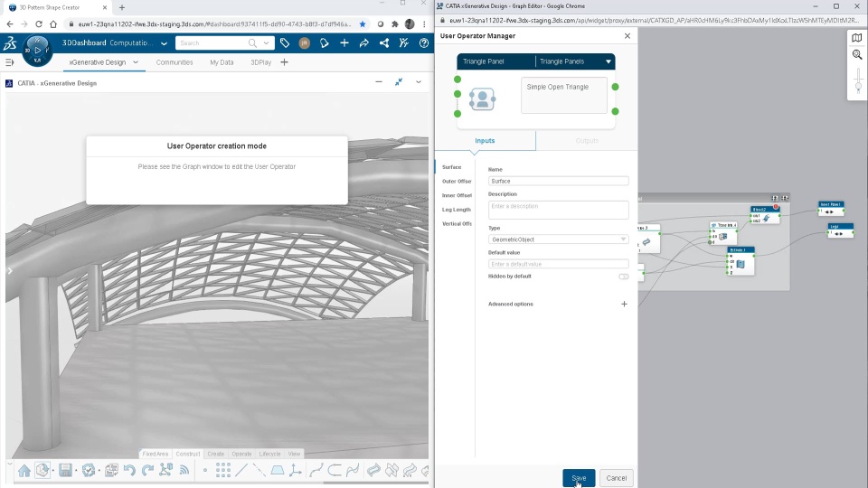The height and width of the screenshot is (488, 868).
Task: Click the Share arrow icon in top bar
Action: point(363,43)
